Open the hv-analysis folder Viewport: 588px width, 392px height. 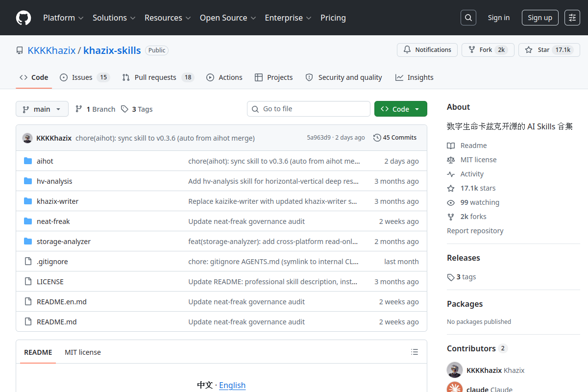54,181
